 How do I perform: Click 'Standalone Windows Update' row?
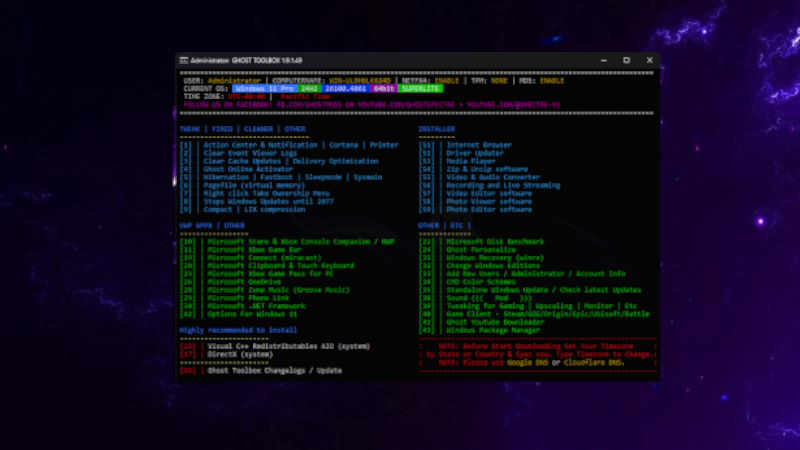[531, 290]
